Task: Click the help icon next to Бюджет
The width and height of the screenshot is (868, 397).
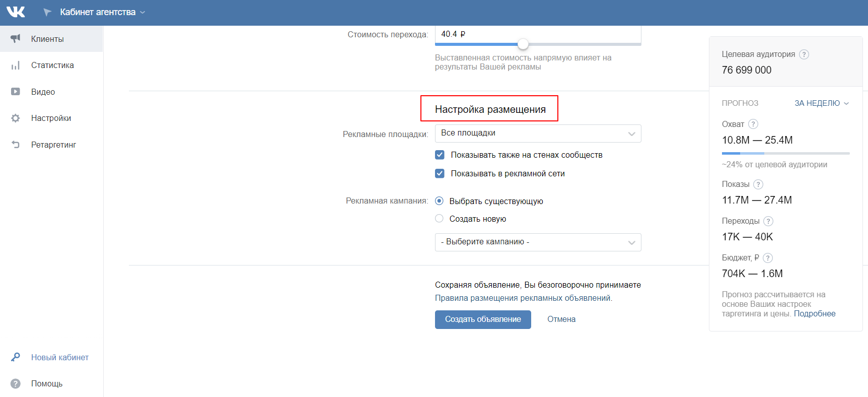Action: [x=768, y=258]
